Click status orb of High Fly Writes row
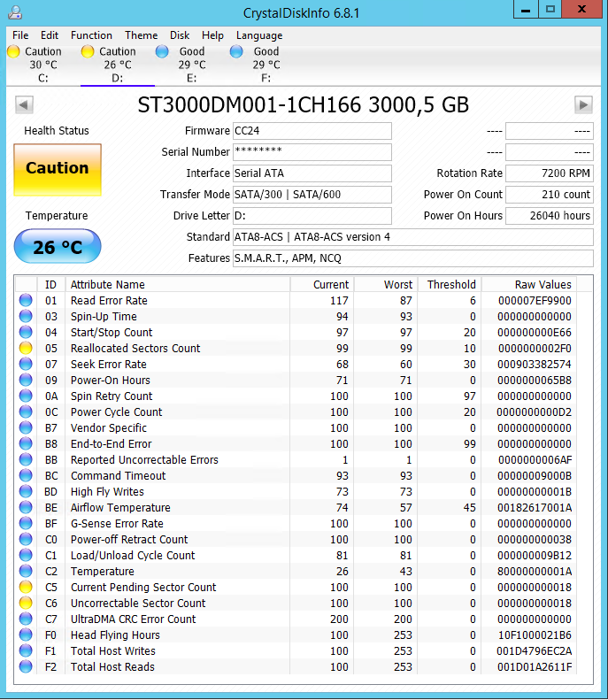This screenshot has width=608, height=700. pyautogui.click(x=26, y=491)
